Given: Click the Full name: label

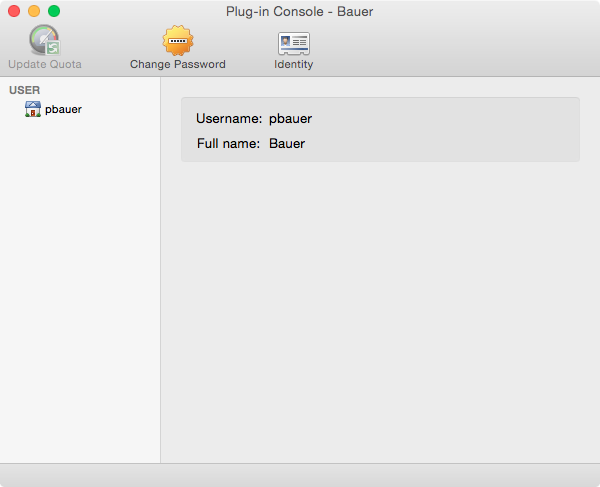Looking at the screenshot, I should [228, 143].
